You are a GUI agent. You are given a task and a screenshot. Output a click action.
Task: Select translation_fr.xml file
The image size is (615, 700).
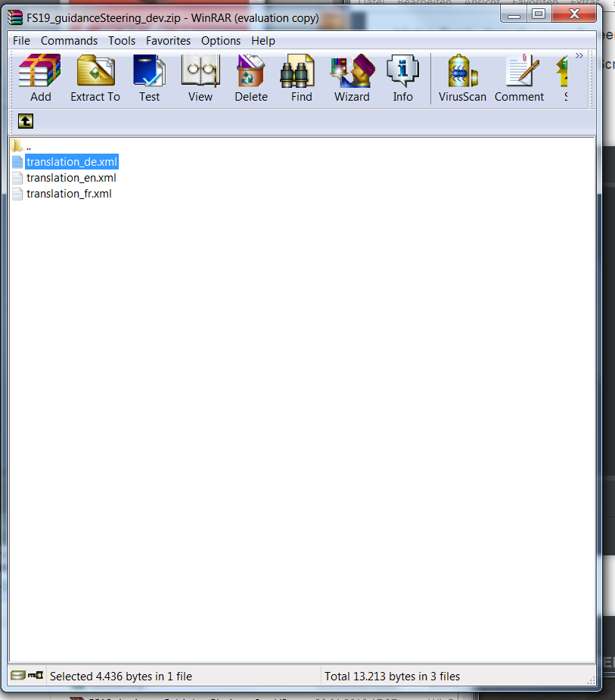tap(62, 194)
